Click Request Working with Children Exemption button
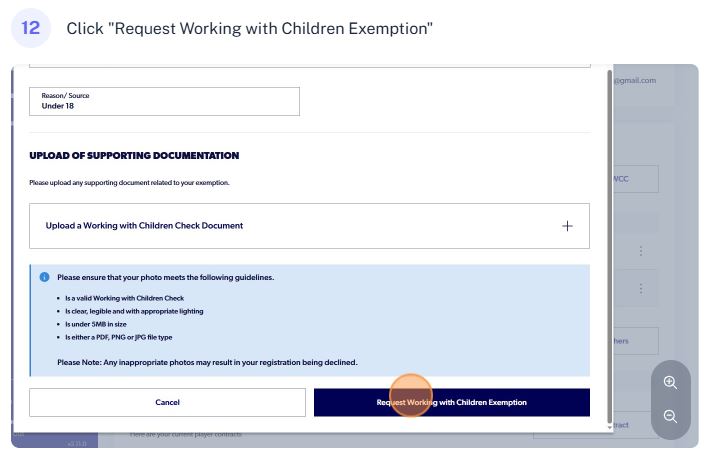Viewport: 704px width, 454px height. [x=451, y=402]
